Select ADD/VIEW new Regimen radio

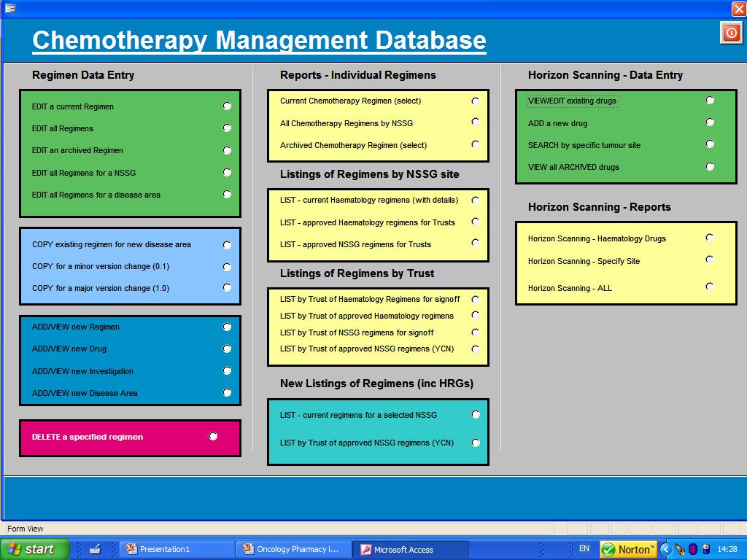point(228,327)
